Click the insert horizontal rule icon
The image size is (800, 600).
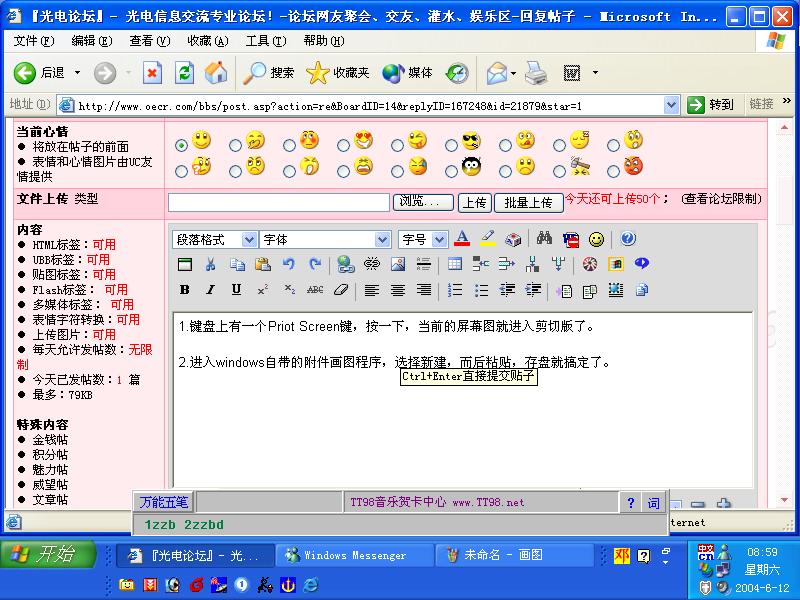(423, 264)
